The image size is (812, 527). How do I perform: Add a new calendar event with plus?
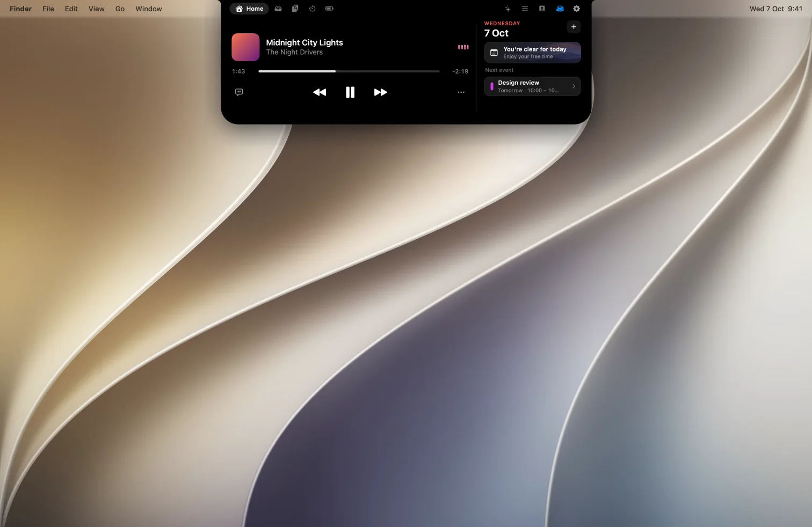(574, 27)
